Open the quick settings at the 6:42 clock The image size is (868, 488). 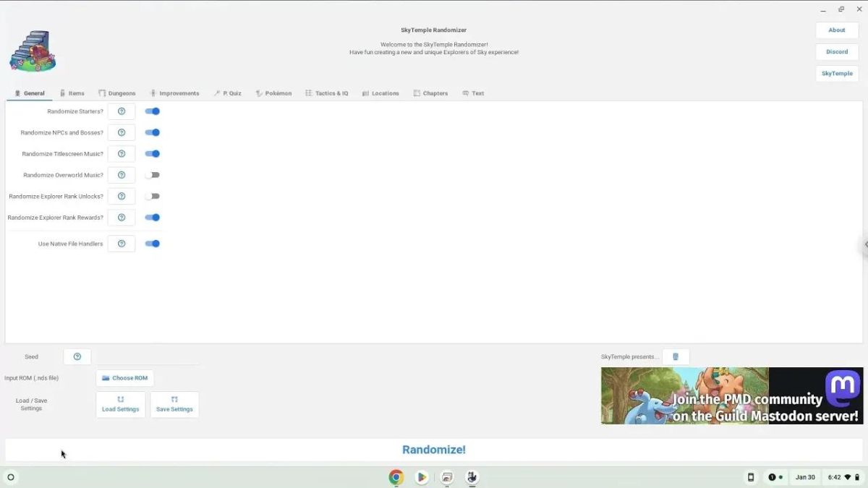[843, 477]
